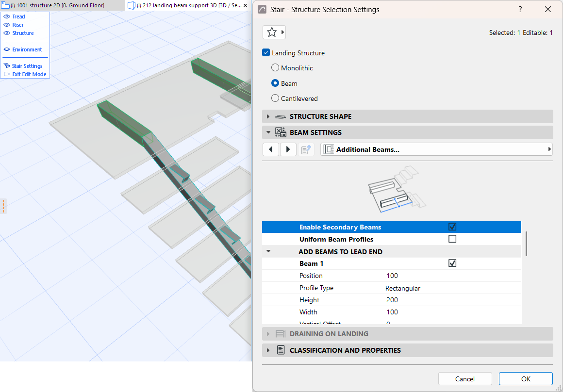This screenshot has width=563, height=392.
Task: Enable Uniform Beam Profiles checkbox
Action: click(452, 239)
